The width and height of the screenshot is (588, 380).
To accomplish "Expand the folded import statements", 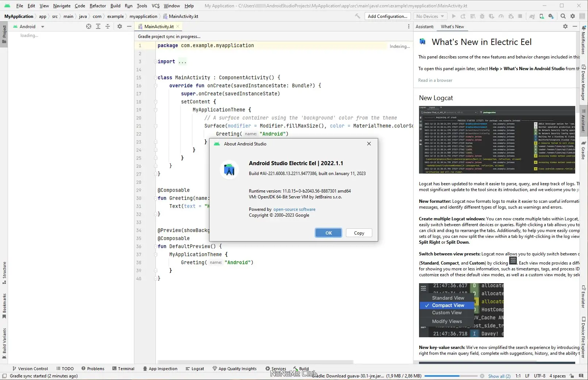I will click(155, 61).
